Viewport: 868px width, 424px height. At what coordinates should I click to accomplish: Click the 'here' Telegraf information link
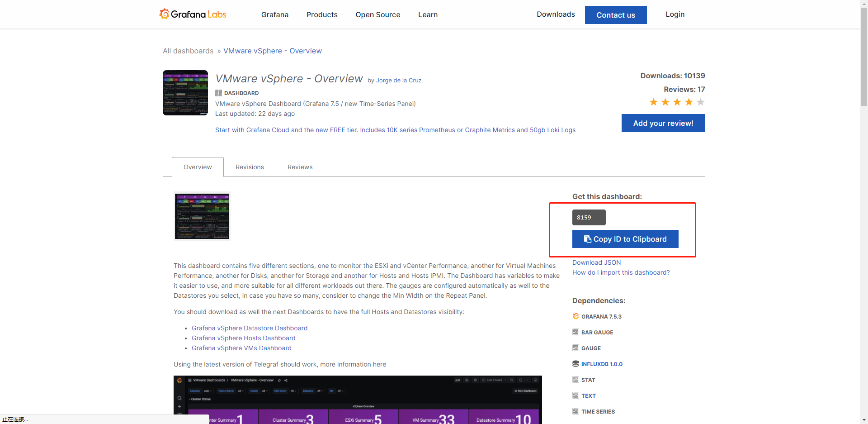coord(379,364)
